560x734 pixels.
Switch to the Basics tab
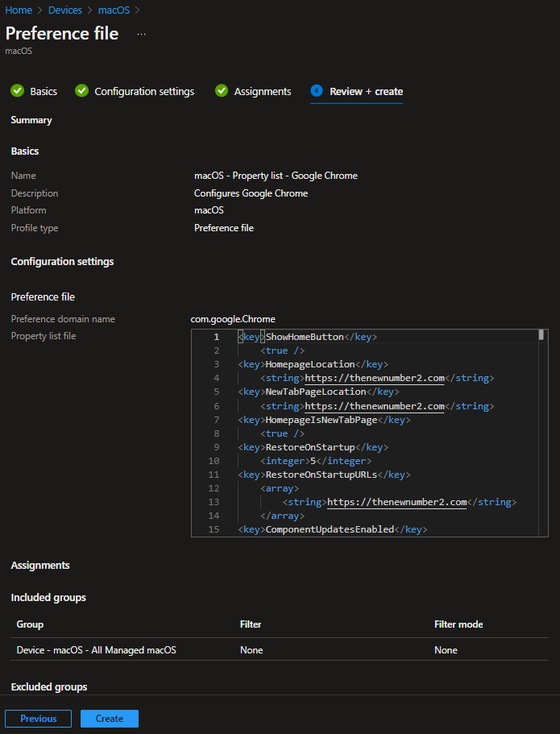[x=44, y=92]
